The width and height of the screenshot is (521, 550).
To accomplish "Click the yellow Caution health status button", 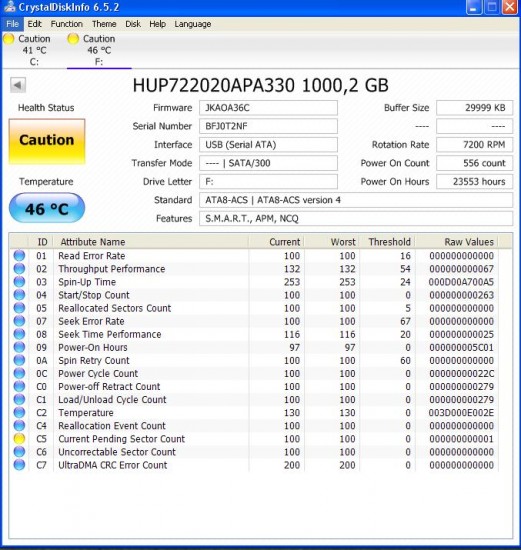I will [47, 141].
